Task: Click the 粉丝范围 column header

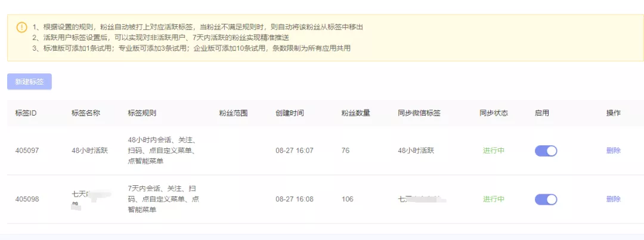Action: (x=233, y=113)
